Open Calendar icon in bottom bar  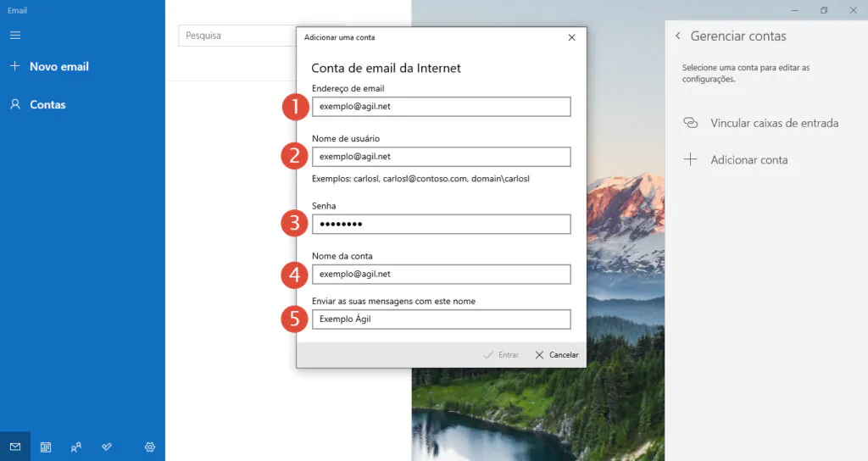click(x=46, y=447)
